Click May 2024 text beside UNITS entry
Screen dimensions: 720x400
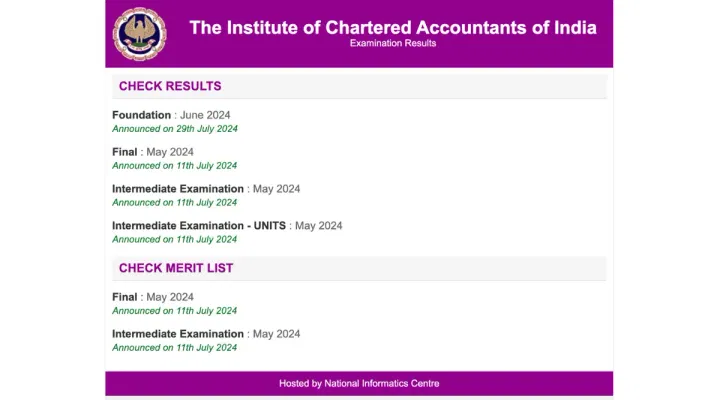tap(319, 226)
